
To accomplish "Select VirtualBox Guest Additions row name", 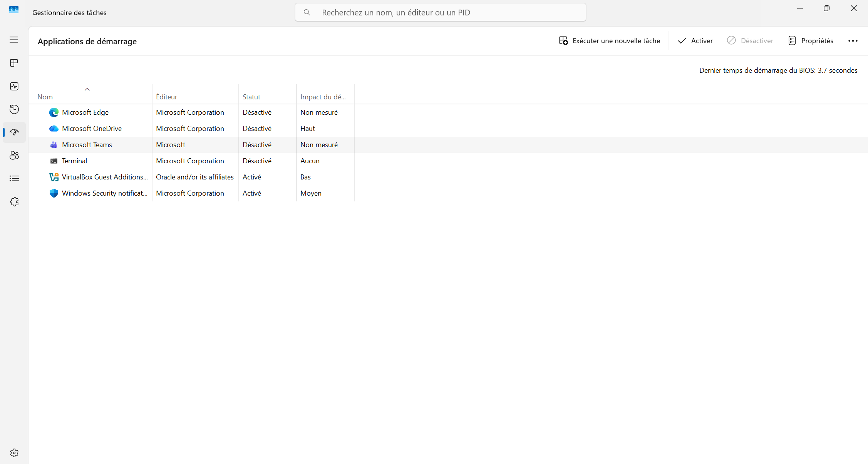I will point(105,177).
